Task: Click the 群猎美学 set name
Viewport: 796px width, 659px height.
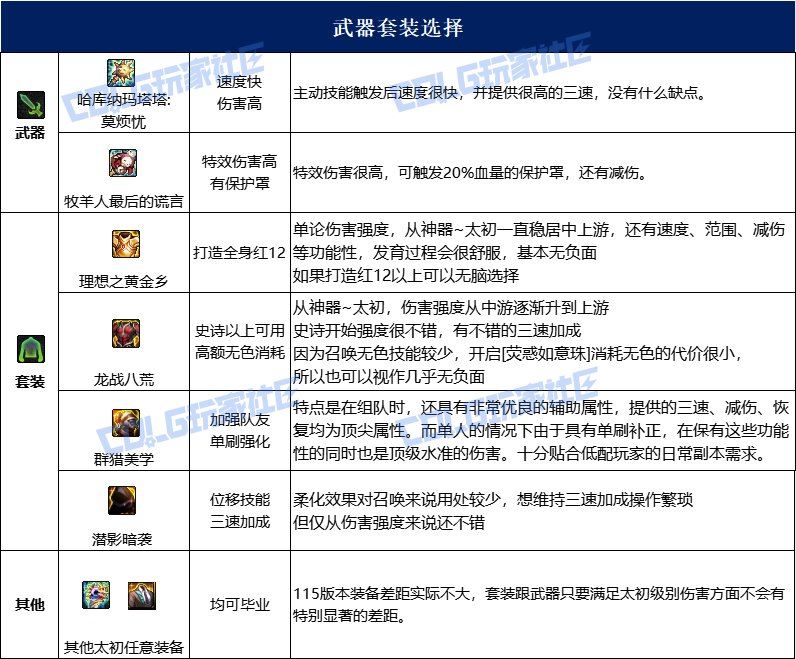Action: click(x=123, y=459)
